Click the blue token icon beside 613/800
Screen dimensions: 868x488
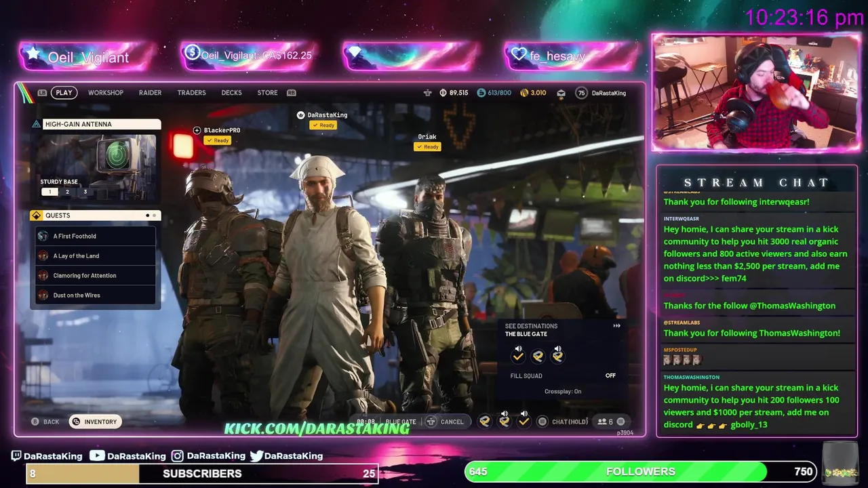[481, 93]
